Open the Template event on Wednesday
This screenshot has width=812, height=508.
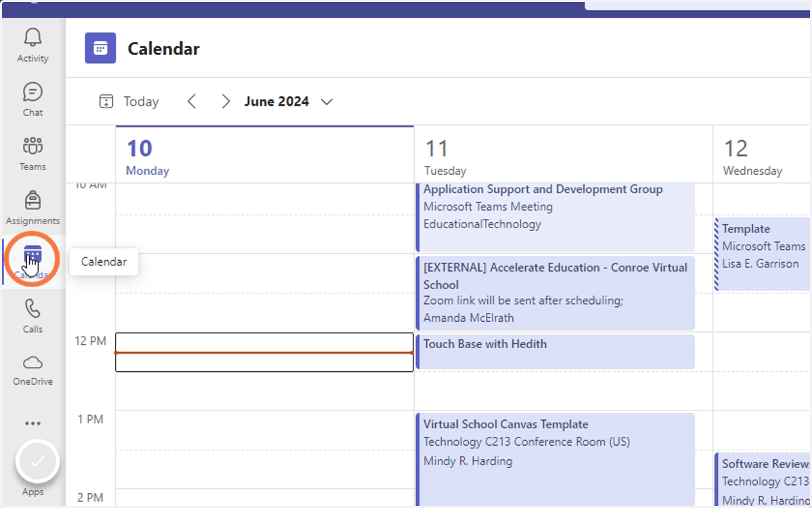763,254
